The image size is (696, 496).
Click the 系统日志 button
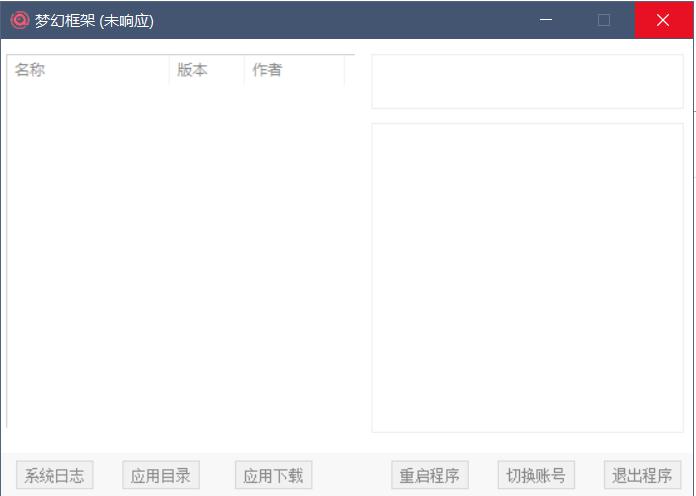[55, 475]
